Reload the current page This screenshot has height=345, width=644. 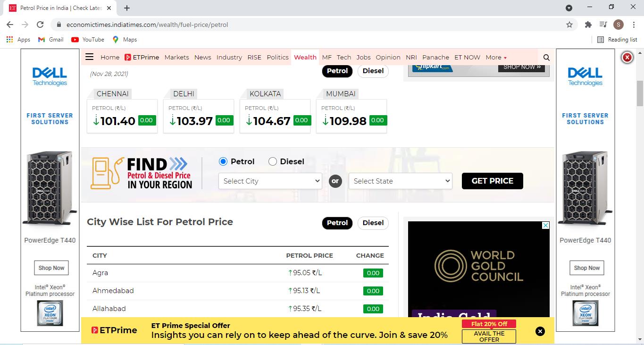tap(40, 25)
